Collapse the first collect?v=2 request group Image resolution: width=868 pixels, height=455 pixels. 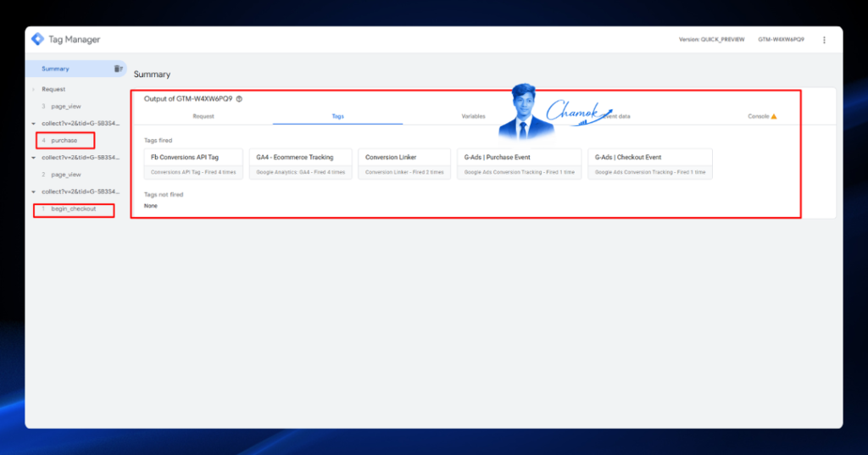tap(34, 124)
